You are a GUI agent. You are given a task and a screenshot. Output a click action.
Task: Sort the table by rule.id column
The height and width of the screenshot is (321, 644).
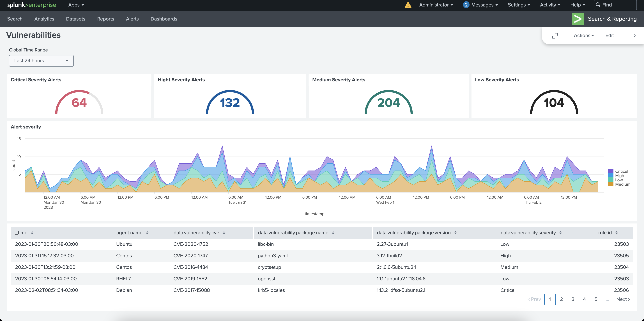pyautogui.click(x=617, y=233)
